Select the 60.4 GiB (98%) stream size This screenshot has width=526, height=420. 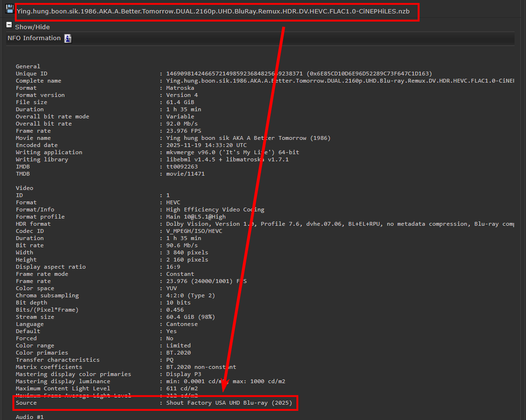point(191,317)
